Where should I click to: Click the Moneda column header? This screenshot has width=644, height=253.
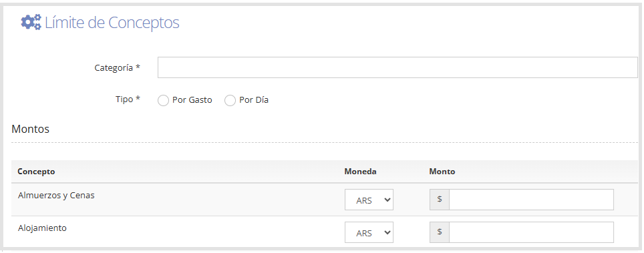[x=360, y=172]
